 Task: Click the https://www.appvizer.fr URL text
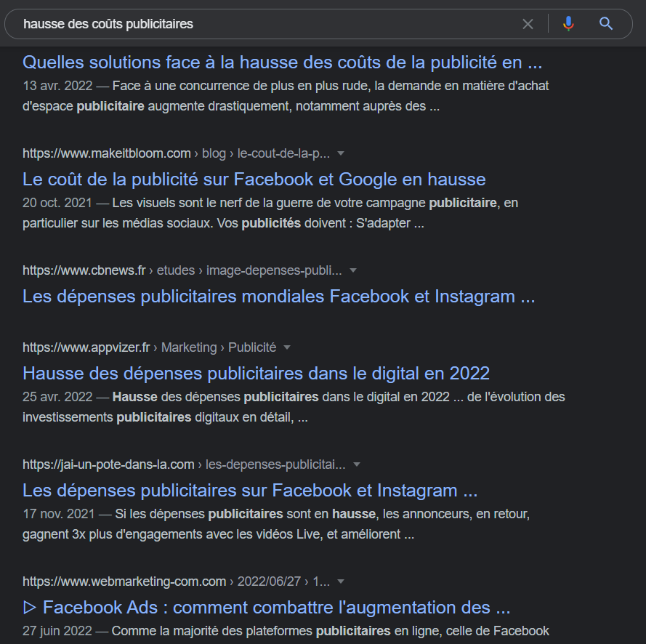(x=86, y=347)
